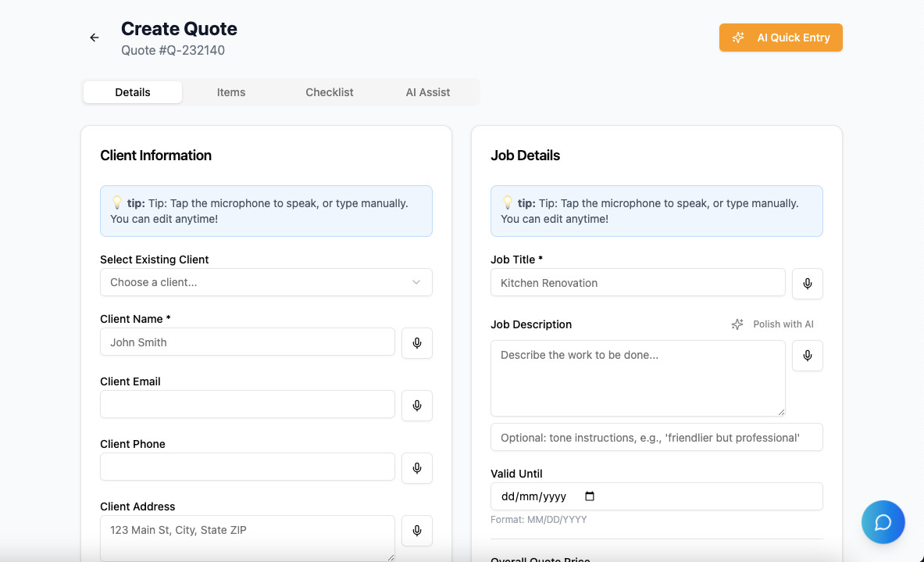
Task: Click the Create Quote heading
Action: (179, 28)
